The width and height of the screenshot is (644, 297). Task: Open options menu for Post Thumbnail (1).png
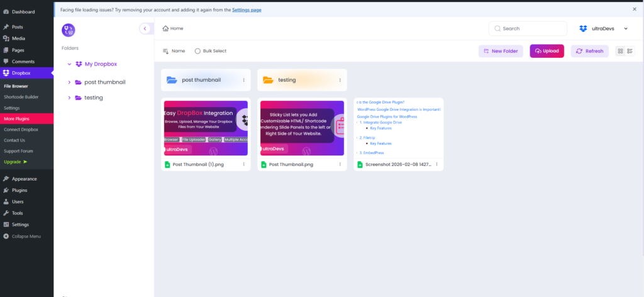pyautogui.click(x=243, y=164)
